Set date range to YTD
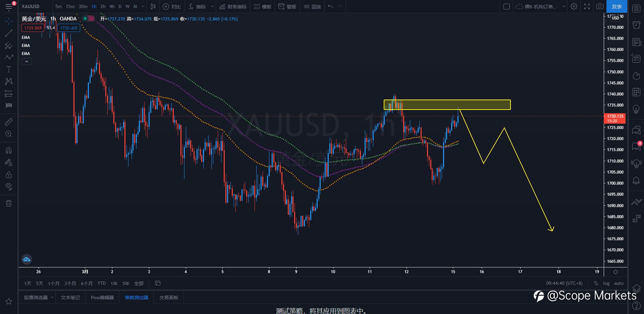This screenshot has width=644, height=314. point(102,284)
